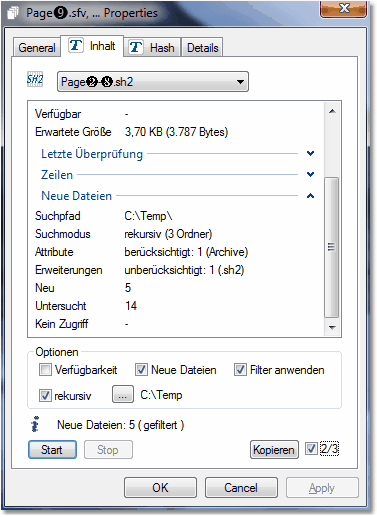
Task: Click the Optionen group label
Action: click(57, 352)
